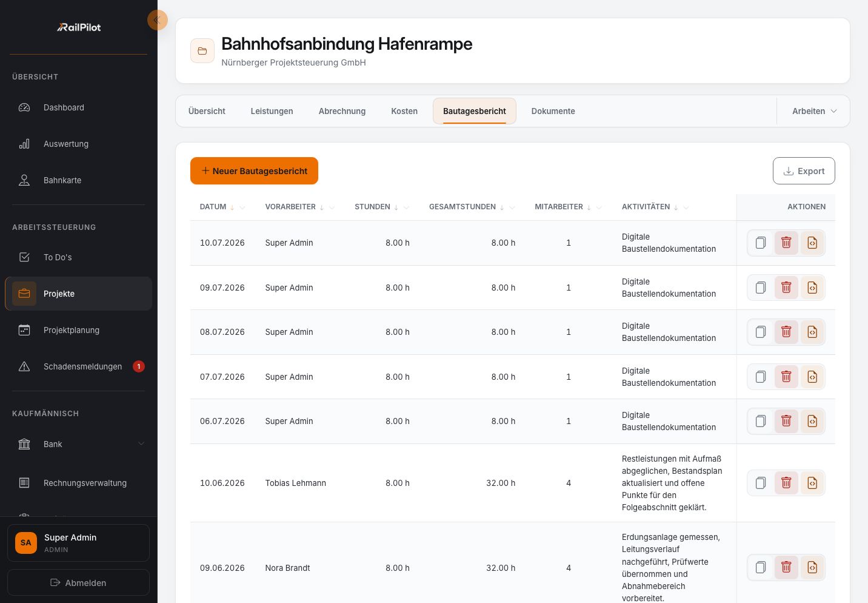Collapse the sidebar with the arrow button
868x603 pixels.
tap(158, 20)
